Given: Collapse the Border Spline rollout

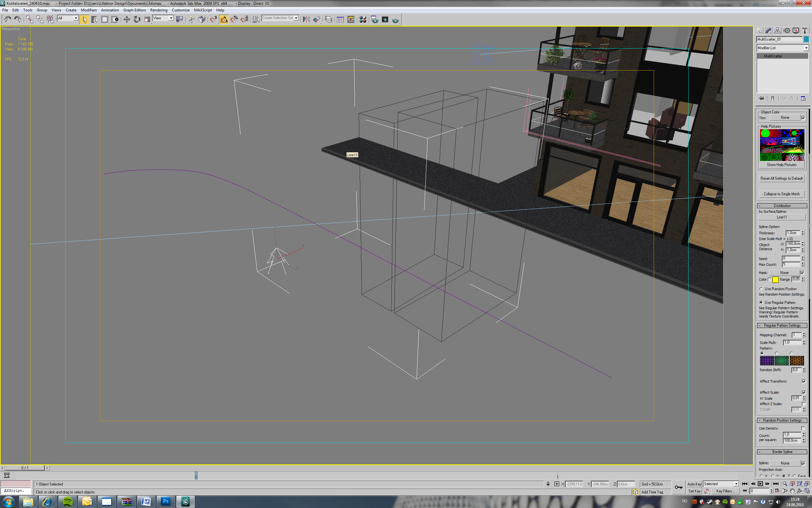Looking at the screenshot, I should pos(782,451).
